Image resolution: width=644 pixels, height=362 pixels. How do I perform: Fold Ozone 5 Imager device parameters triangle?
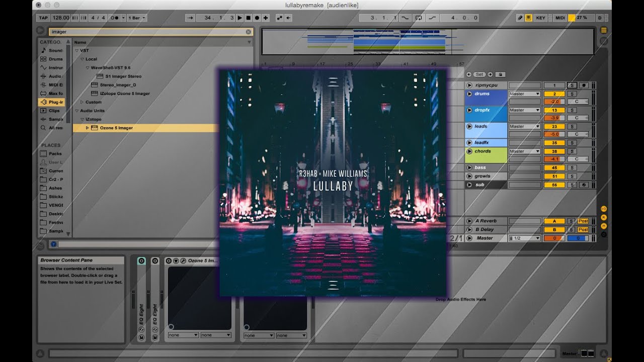point(176,260)
